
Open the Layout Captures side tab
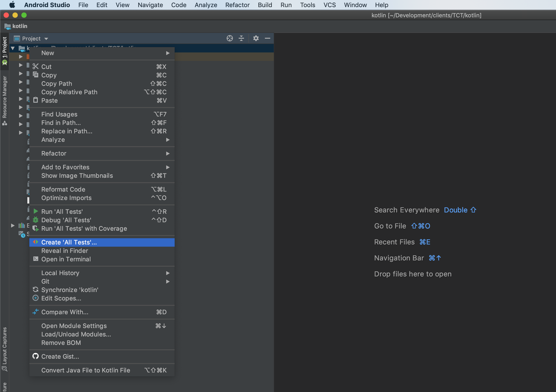tap(5, 349)
